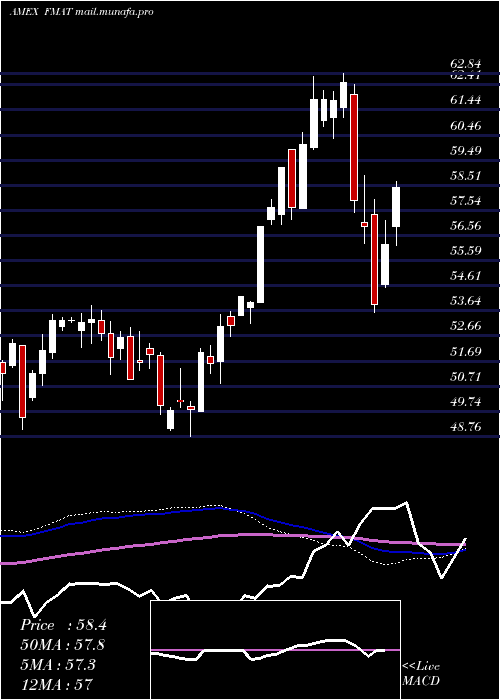This screenshot has width=500, height=700.
Task: Click the '<<Live MACD' label
Action: click(x=421, y=674)
